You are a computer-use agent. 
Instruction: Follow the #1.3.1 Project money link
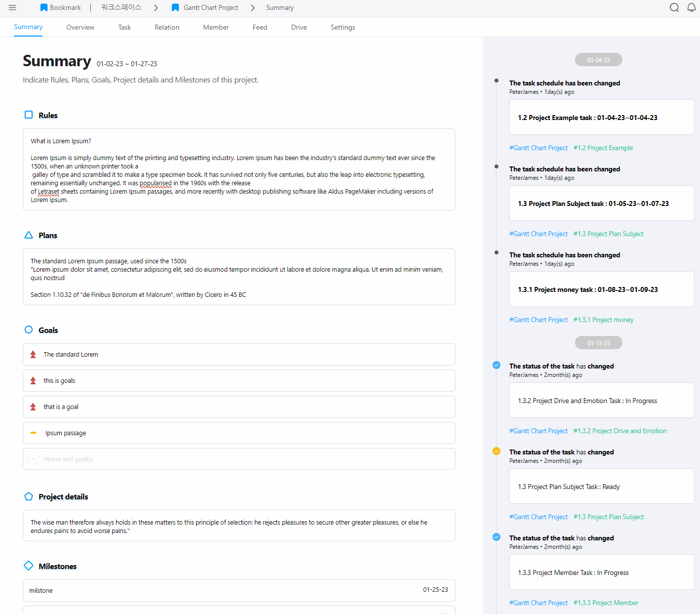pos(603,320)
